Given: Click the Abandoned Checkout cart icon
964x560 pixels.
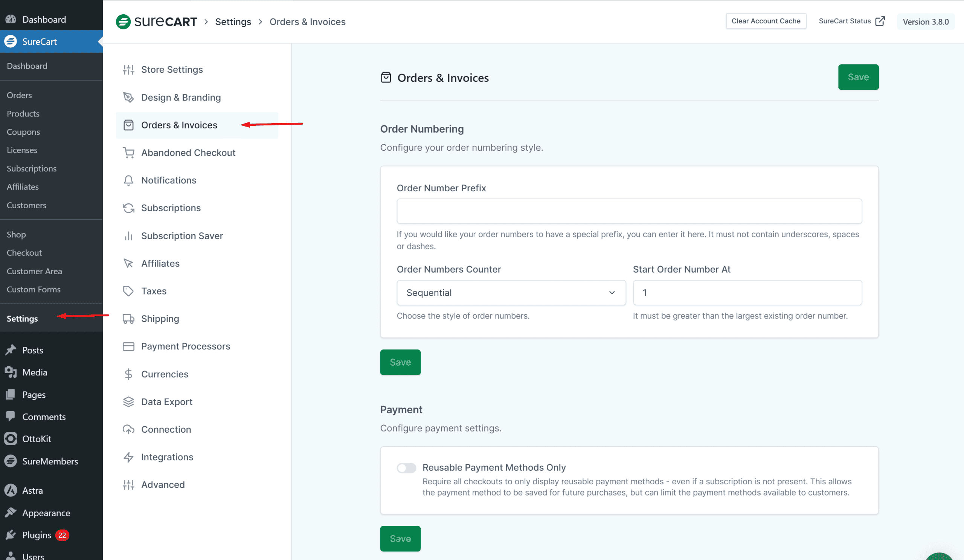Looking at the screenshot, I should click(x=128, y=153).
